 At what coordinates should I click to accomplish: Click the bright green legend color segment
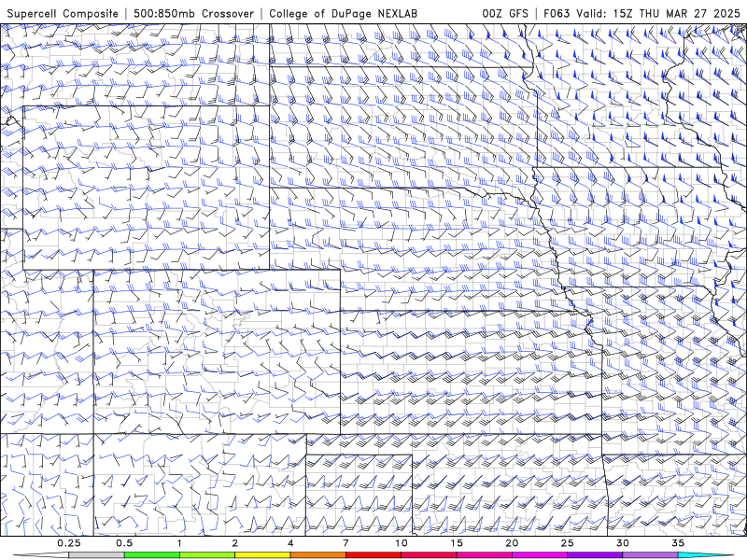click(151, 555)
